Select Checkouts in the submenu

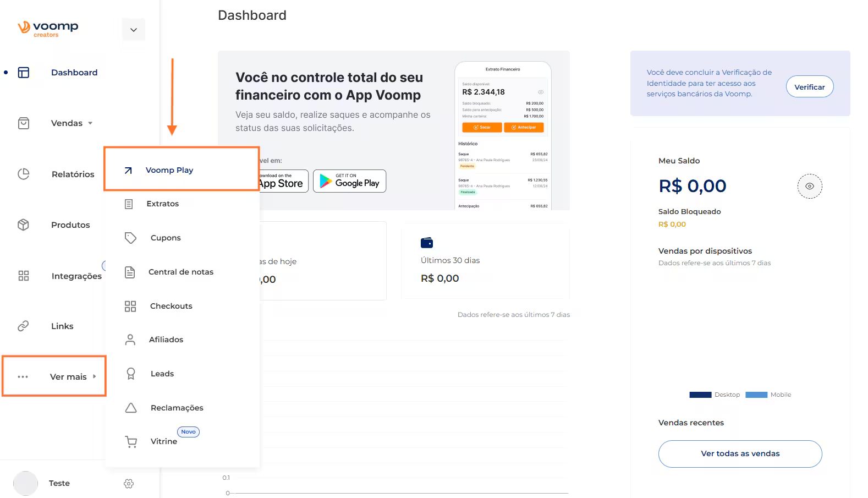[171, 306]
